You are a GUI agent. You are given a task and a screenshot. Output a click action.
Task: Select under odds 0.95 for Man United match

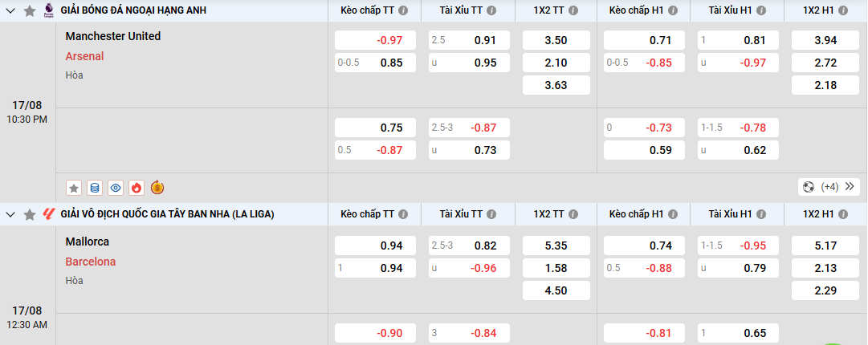[469, 63]
